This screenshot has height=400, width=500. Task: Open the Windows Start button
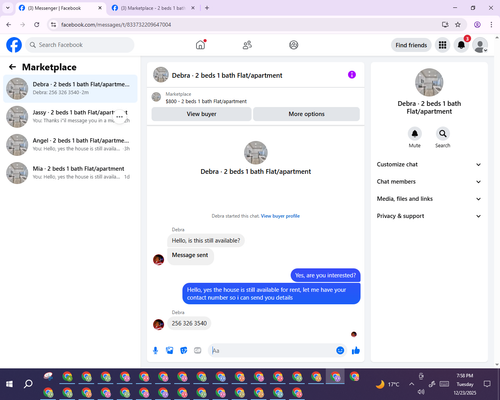[9, 384]
